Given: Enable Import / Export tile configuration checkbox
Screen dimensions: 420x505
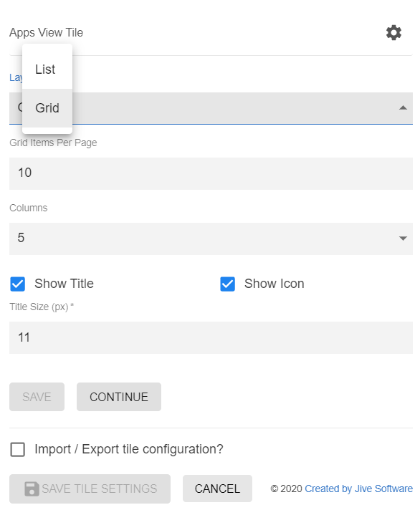Looking at the screenshot, I should click(17, 449).
